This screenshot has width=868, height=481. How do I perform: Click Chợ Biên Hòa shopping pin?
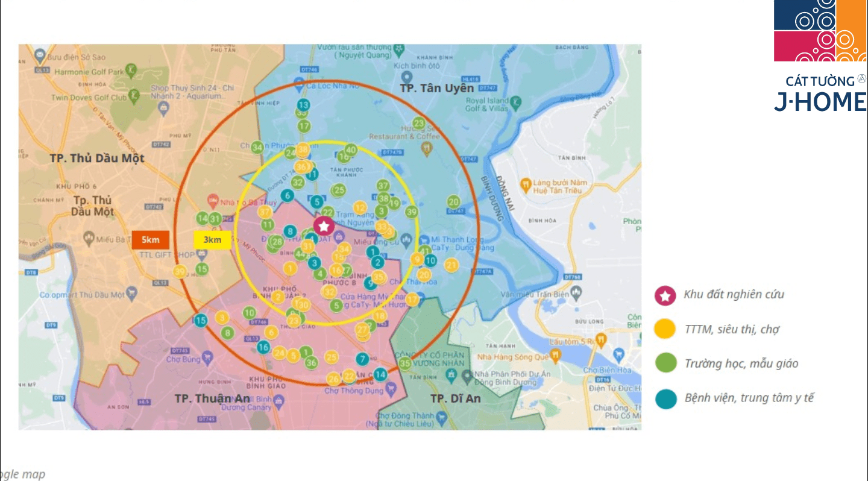coord(618,354)
